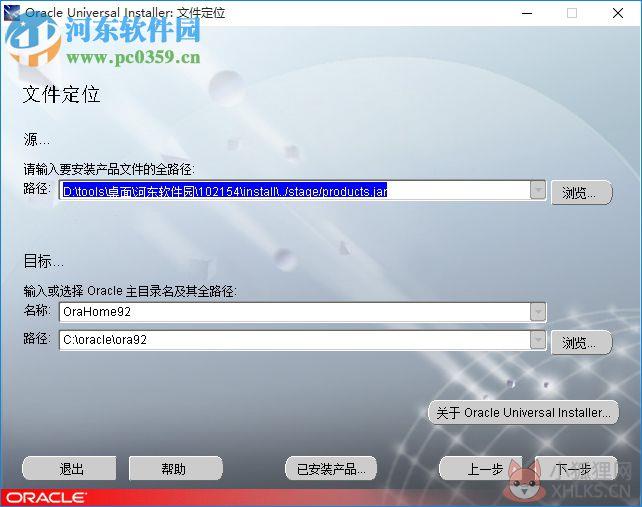Image resolution: width=642 pixels, height=507 pixels.
Task: Open About Oracle Universal Installer dialog
Action: click(523, 412)
